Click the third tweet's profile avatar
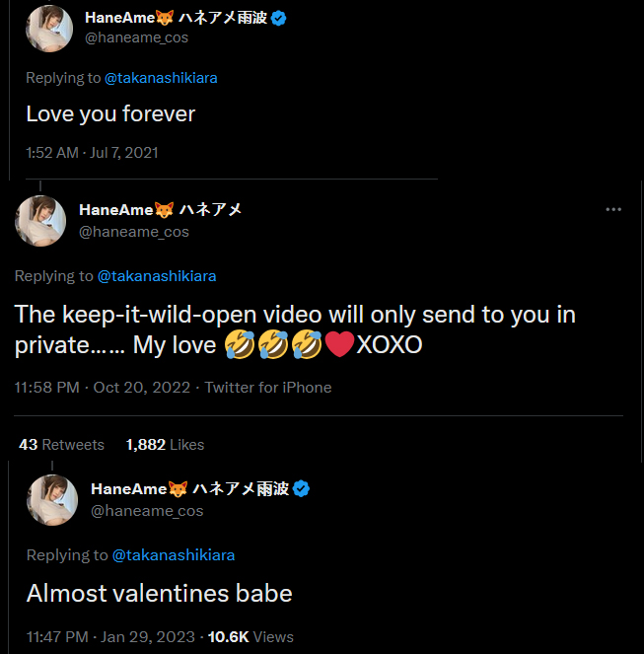The height and width of the screenshot is (654, 644). pyautogui.click(x=52, y=499)
